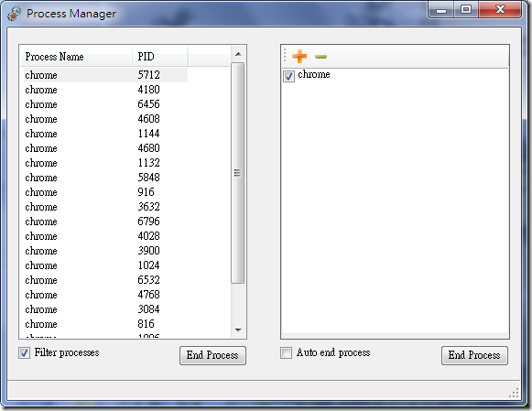The image size is (532, 411).
Task: Minimize the Process Manager window
Action: [x=441, y=9]
